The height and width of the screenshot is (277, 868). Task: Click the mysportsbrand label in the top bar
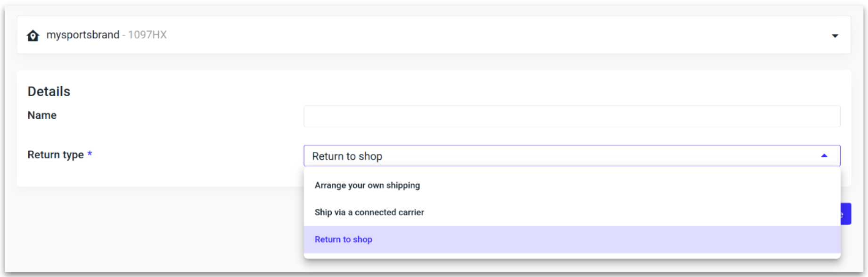[x=82, y=35]
